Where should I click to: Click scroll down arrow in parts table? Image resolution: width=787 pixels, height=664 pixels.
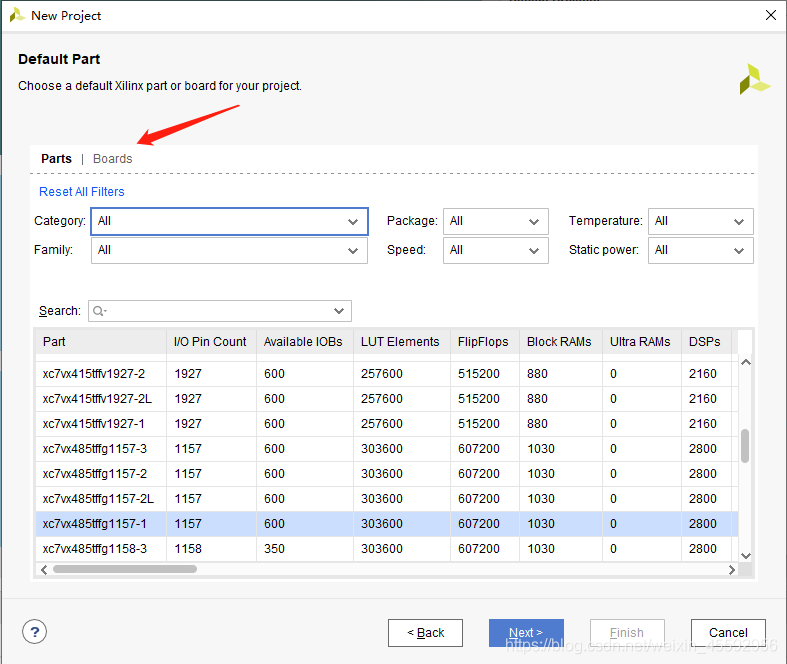746,556
